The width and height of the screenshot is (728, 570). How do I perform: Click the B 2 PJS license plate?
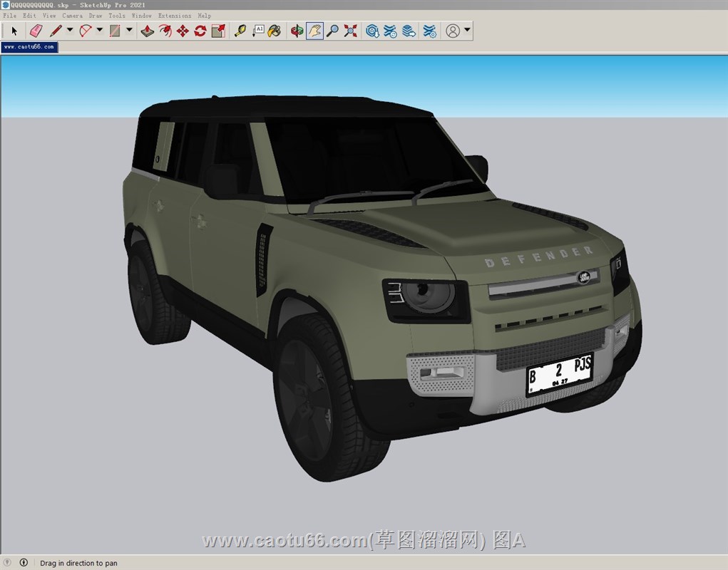click(x=560, y=375)
